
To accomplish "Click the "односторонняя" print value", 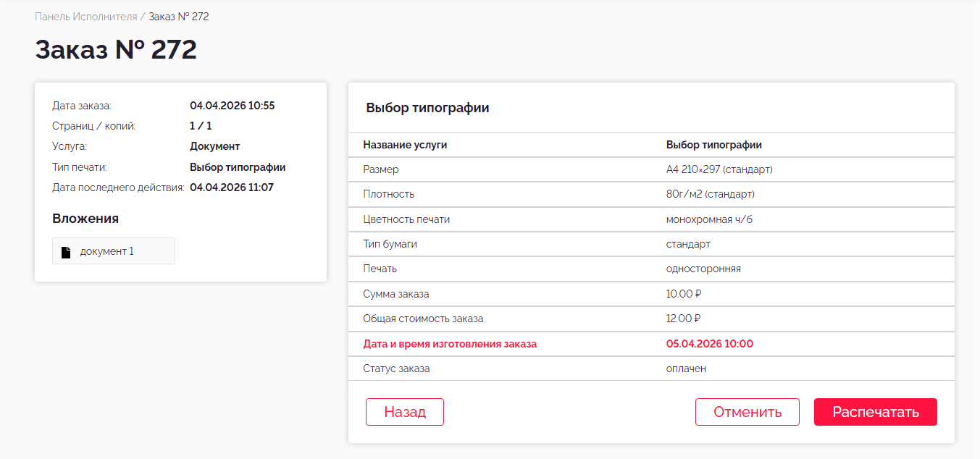I will click(703, 269).
